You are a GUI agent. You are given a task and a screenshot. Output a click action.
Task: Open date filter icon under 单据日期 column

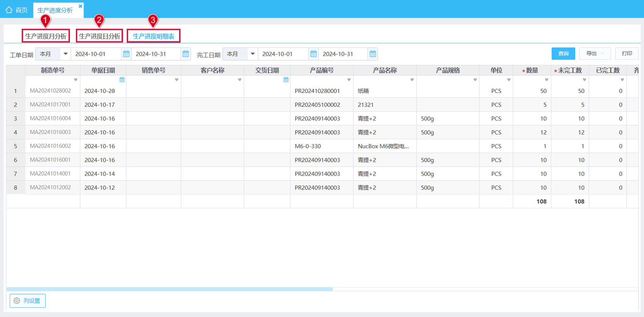pyautogui.click(x=122, y=80)
